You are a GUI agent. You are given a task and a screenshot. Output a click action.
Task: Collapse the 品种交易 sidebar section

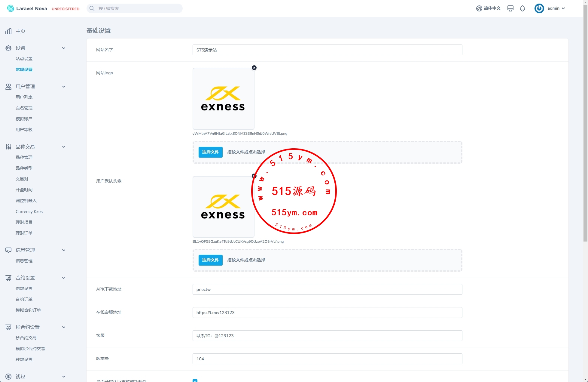pos(64,147)
